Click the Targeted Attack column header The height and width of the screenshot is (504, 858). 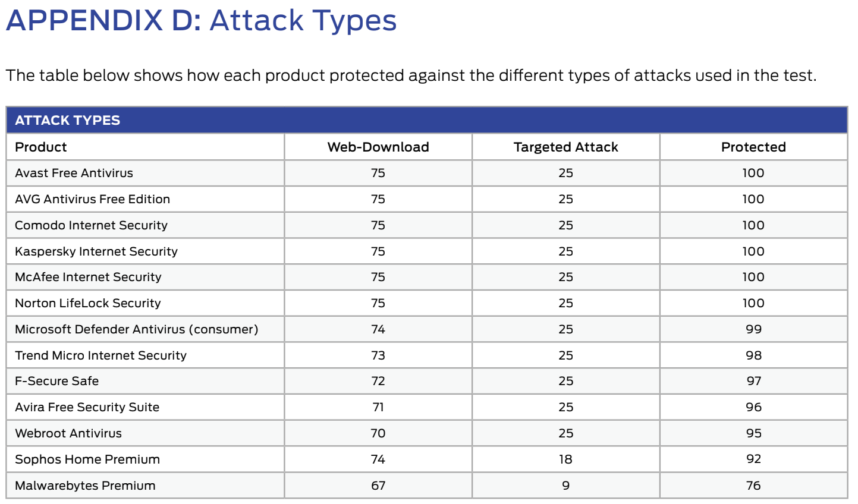click(x=565, y=147)
